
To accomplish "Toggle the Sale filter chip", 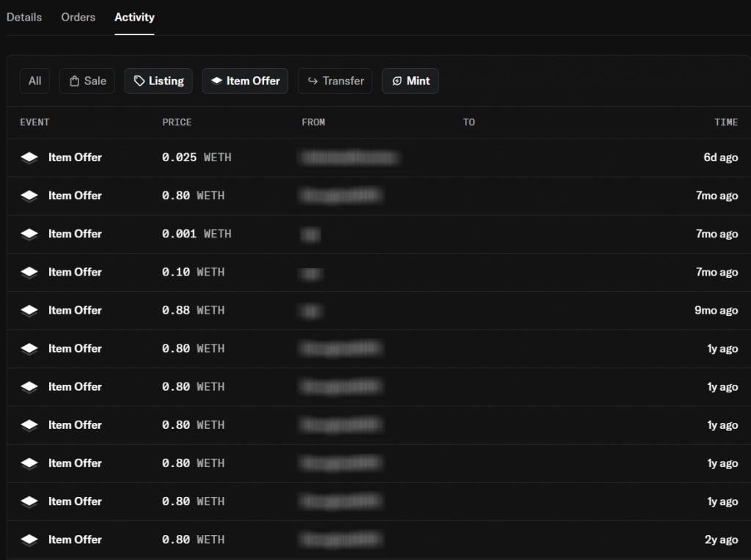I will [x=87, y=81].
